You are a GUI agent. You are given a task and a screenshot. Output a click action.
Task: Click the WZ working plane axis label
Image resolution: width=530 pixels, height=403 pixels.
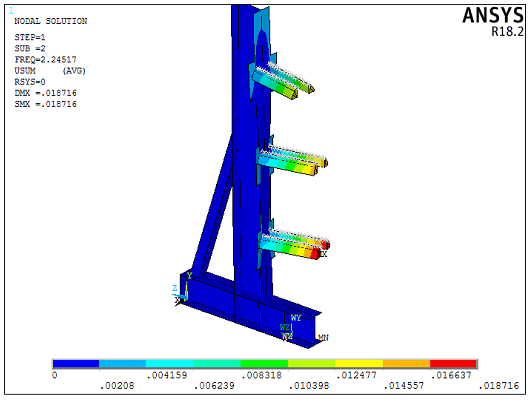point(285,327)
